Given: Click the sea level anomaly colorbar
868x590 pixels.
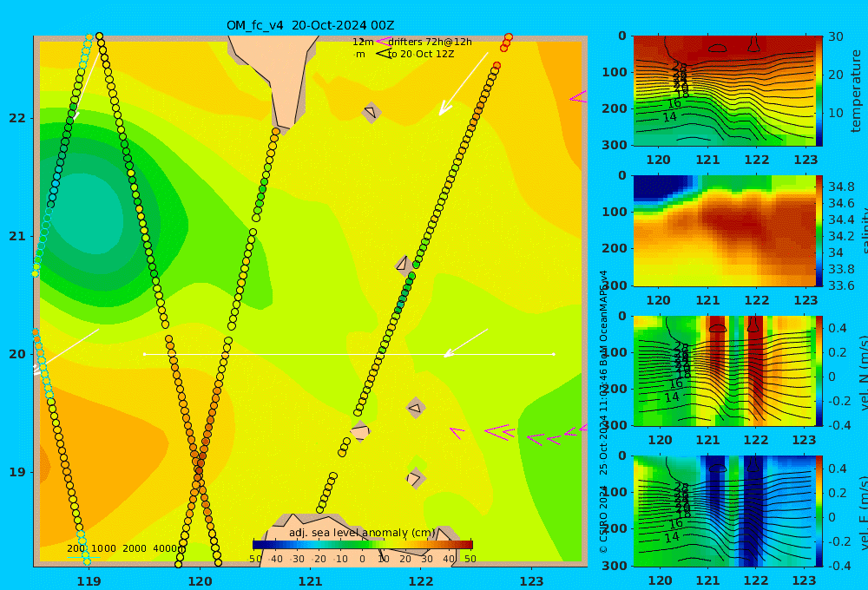Looking at the screenshot, I should (363, 545).
